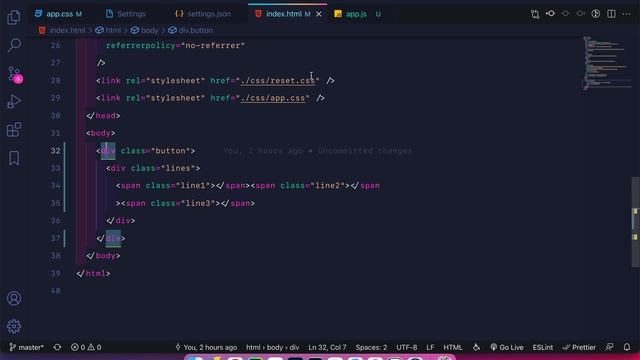
Task: Open the master branch selector
Action: [x=26, y=347]
